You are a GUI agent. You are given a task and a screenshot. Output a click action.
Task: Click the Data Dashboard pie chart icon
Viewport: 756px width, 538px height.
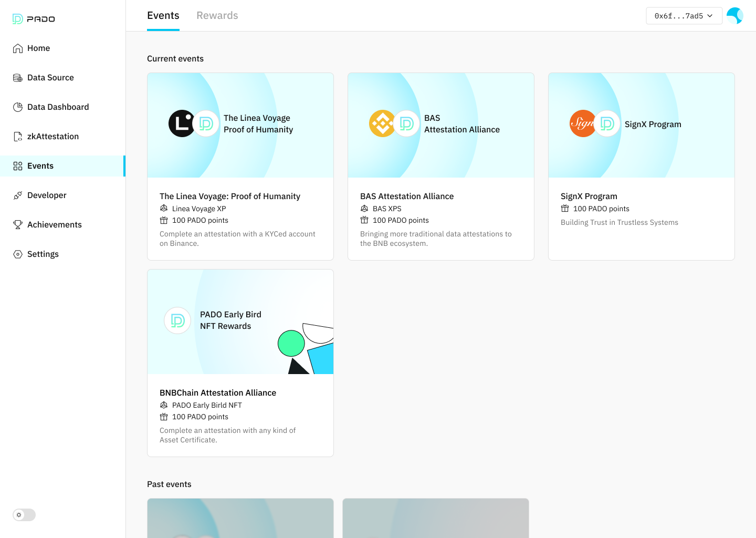pos(18,107)
